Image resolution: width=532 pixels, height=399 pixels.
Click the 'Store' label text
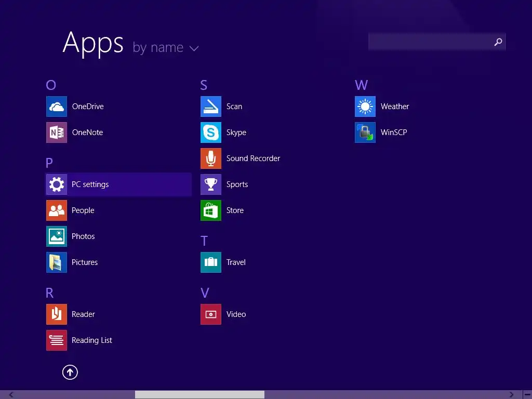click(235, 210)
